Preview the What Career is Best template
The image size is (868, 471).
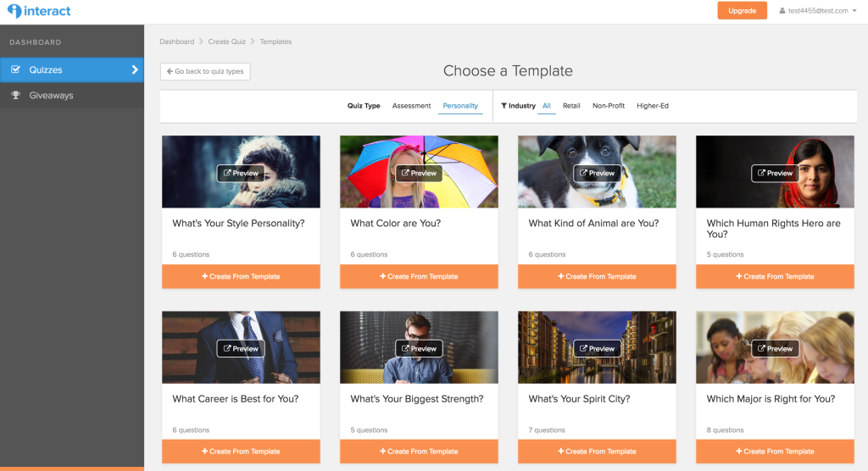[241, 349]
